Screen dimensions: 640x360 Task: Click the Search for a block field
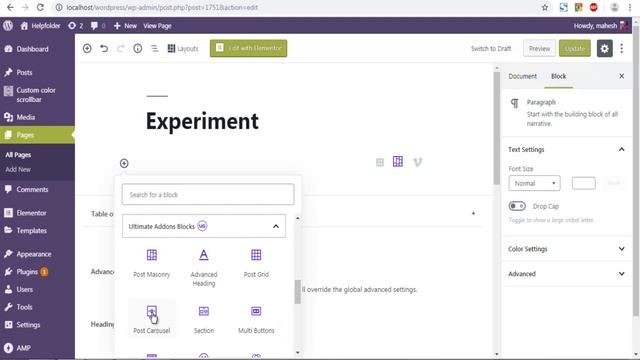[208, 194]
